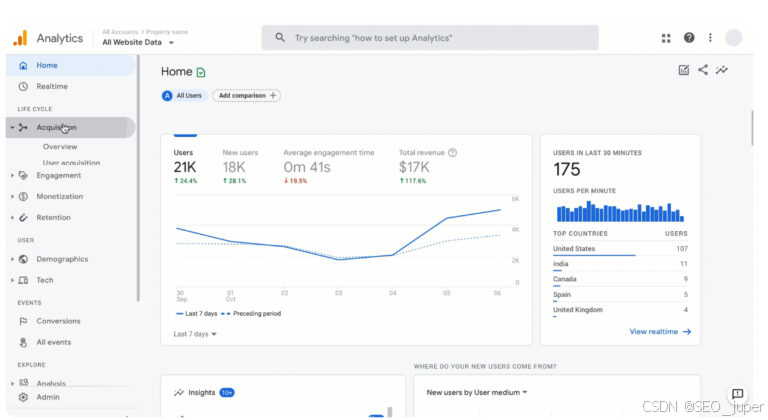Click the customize report edit icon
The image size is (768, 420).
point(684,70)
